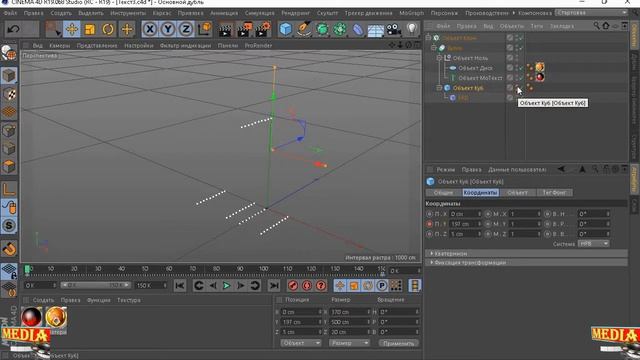The height and width of the screenshot is (360, 640).
Task: Click the home icon in Object Manager
Action: coord(606,26)
